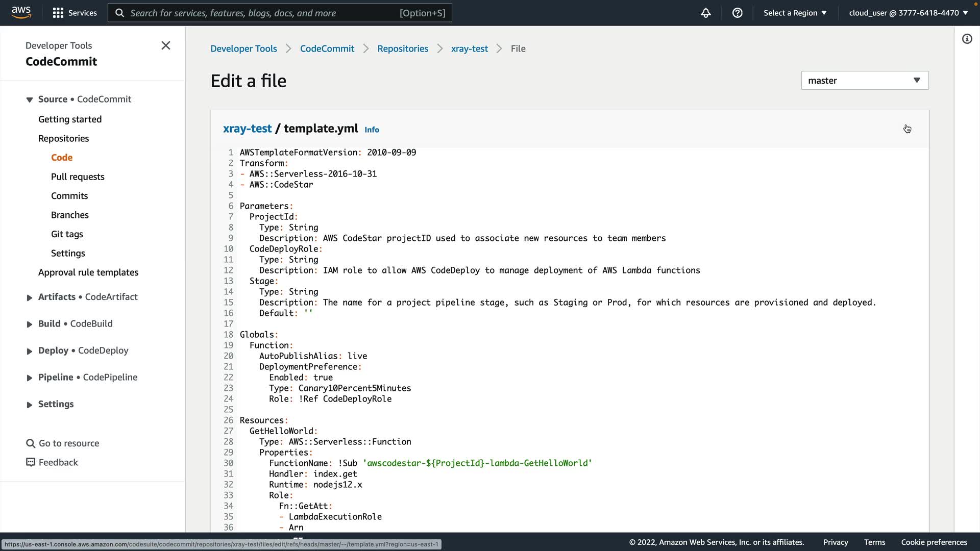Open the master branch dropdown
The width and height of the screenshot is (980, 551).
pos(865,80)
